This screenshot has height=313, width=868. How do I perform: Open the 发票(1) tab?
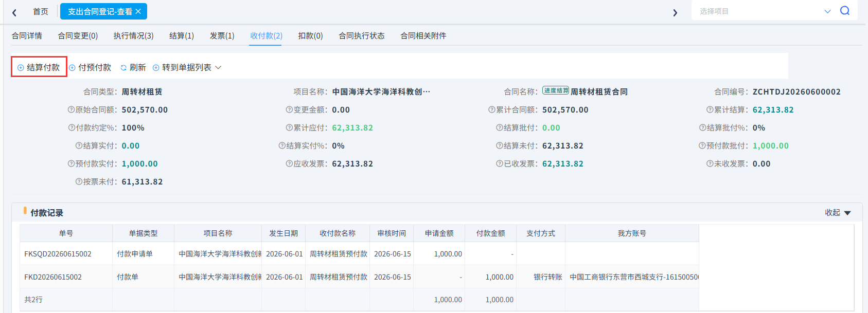click(x=222, y=35)
